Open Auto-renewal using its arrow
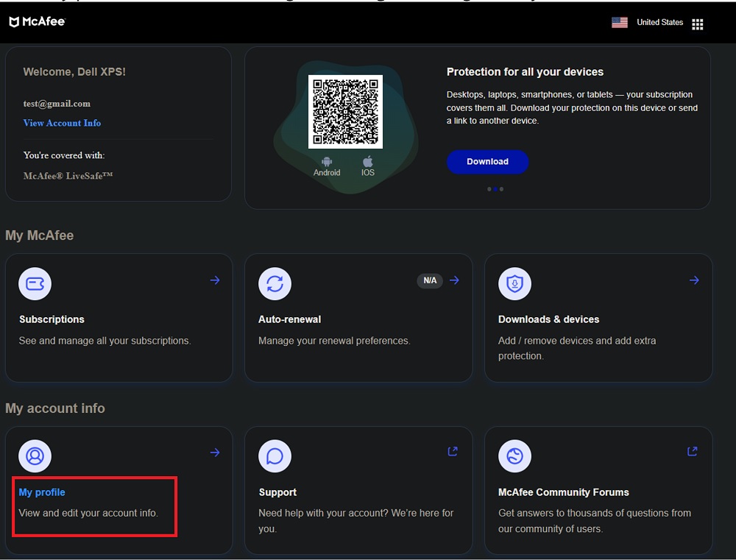 click(x=455, y=280)
